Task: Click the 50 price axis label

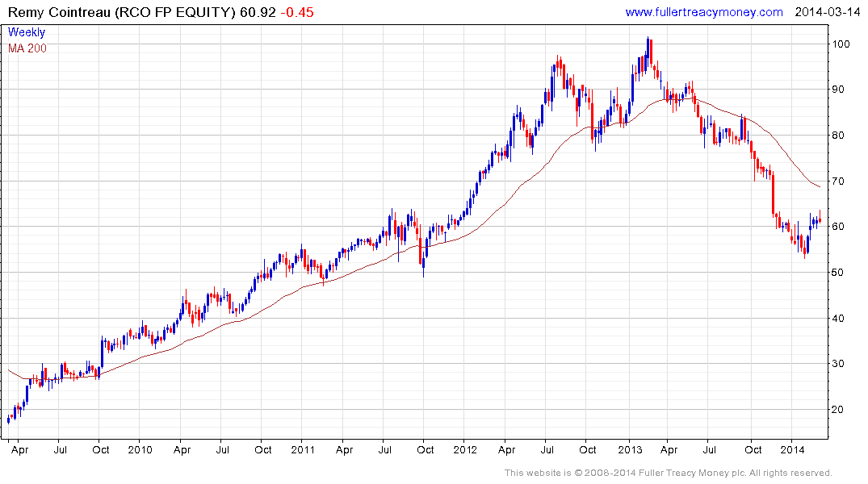Action: coord(838,272)
